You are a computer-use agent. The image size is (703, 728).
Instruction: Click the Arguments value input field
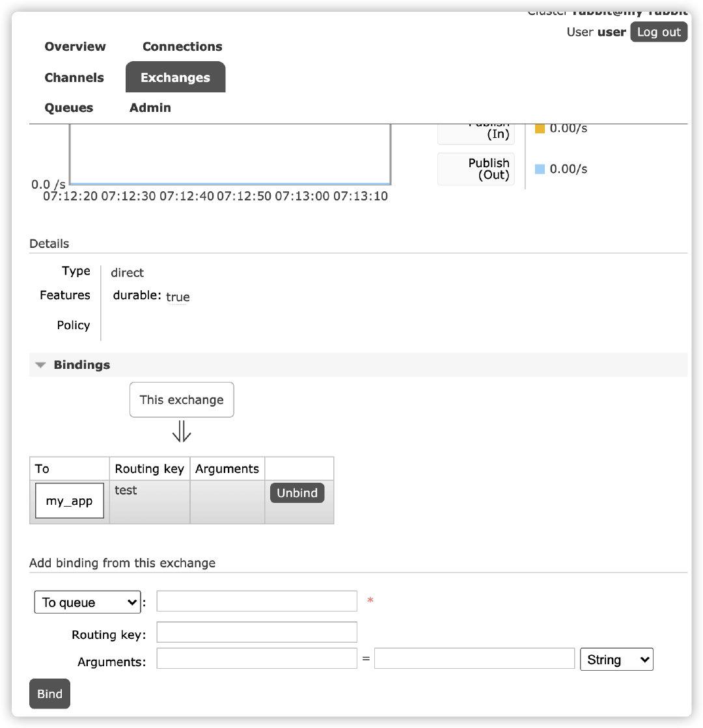[474, 658]
